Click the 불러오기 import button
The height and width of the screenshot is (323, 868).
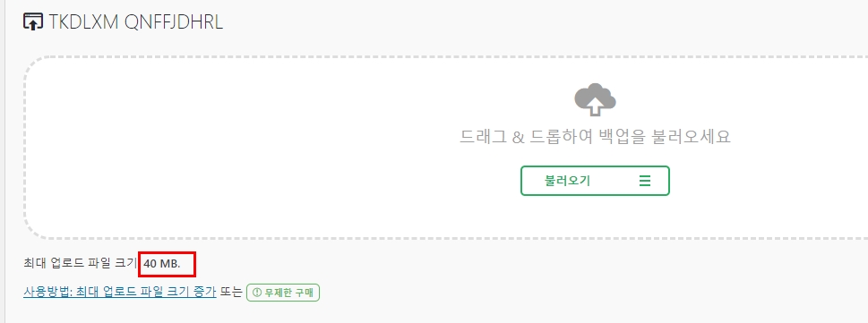click(x=595, y=181)
